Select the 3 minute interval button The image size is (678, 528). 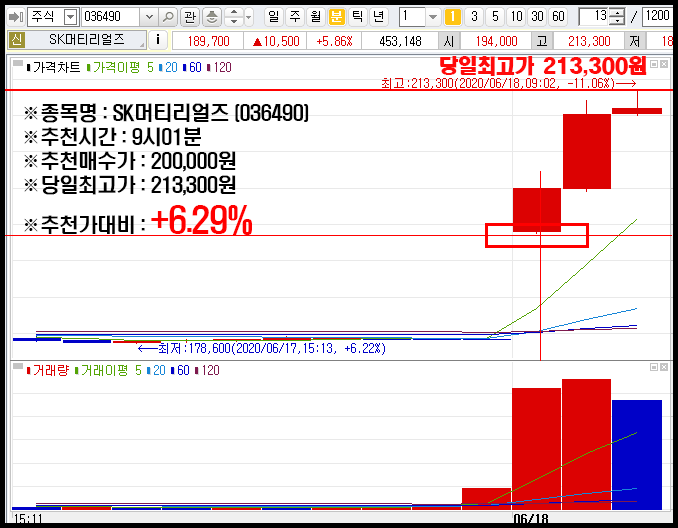(x=474, y=17)
